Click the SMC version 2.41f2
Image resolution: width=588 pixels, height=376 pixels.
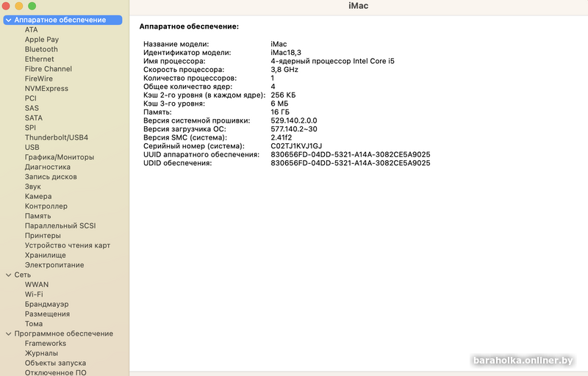(x=281, y=138)
